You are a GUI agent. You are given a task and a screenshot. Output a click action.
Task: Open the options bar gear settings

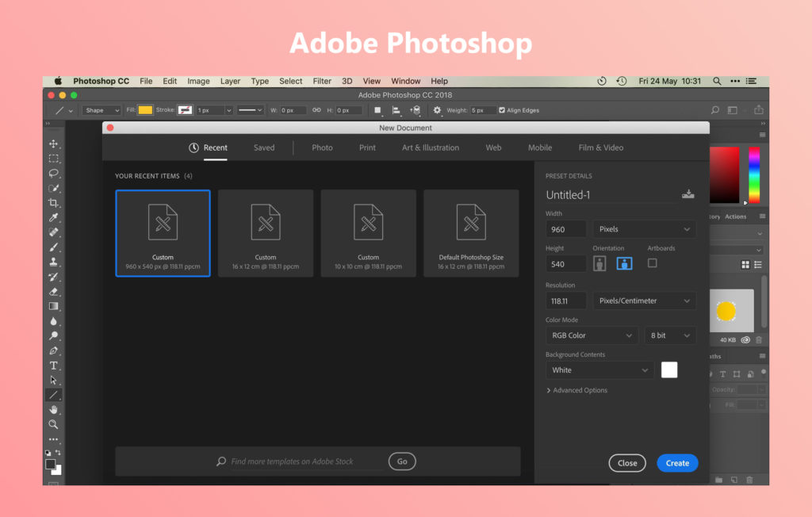(437, 110)
